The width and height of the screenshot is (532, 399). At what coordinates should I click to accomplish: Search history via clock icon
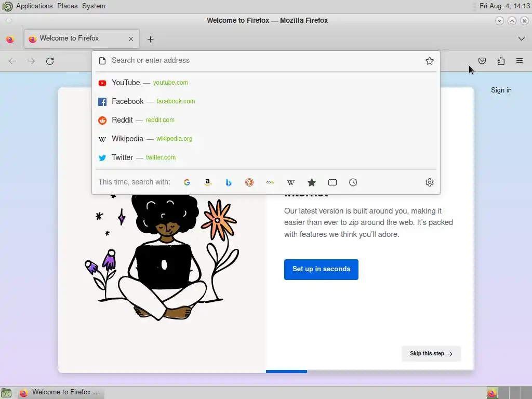353,182
